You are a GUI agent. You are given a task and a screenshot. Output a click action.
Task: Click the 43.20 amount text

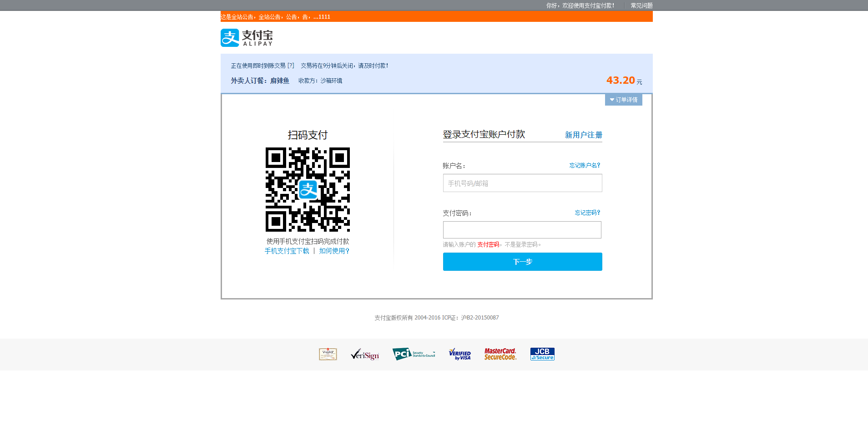(x=621, y=80)
